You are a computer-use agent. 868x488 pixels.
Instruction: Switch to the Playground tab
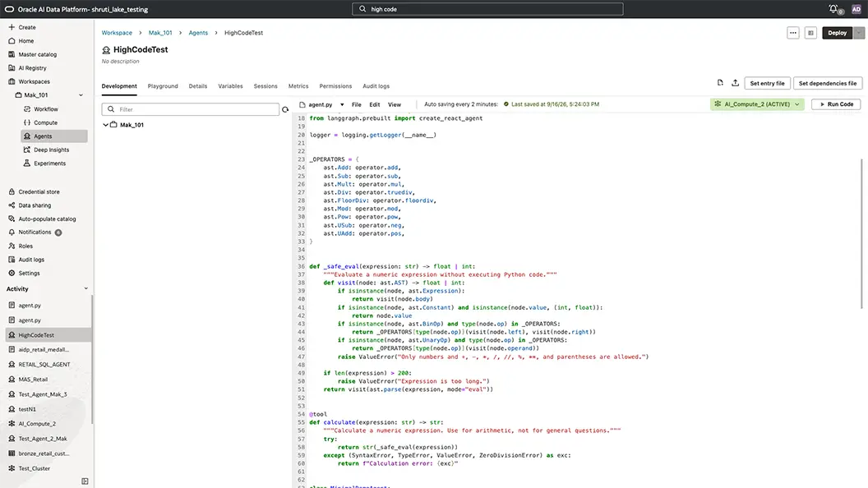(x=163, y=86)
